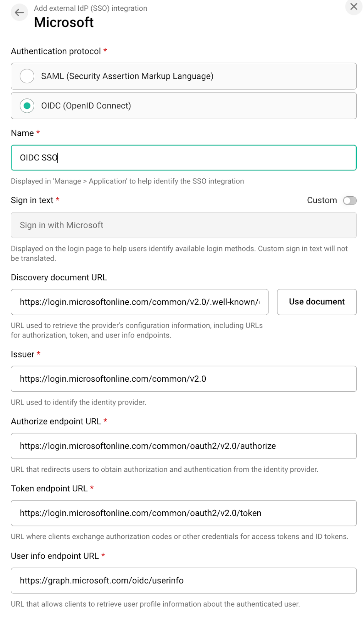Focus the User info endpoint URL field
This screenshot has height=617, width=364.
[x=183, y=581]
